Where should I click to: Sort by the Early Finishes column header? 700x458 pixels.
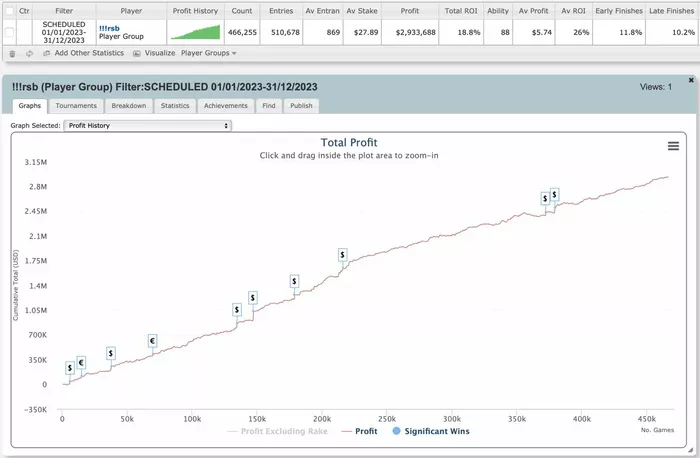(x=619, y=11)
